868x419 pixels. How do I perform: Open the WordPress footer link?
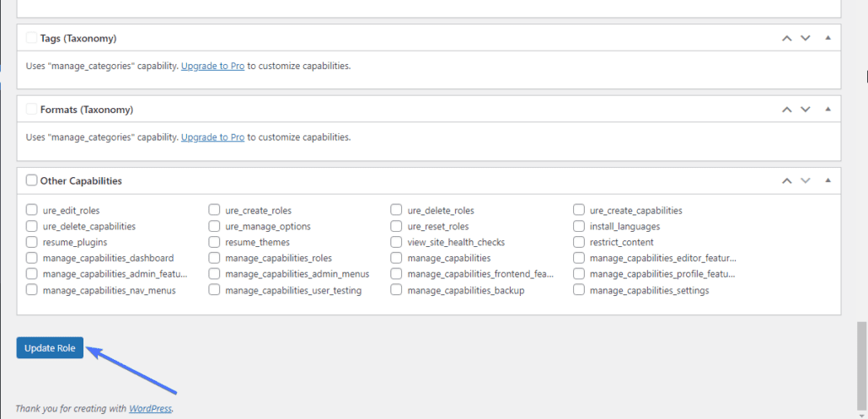[151, 409]
